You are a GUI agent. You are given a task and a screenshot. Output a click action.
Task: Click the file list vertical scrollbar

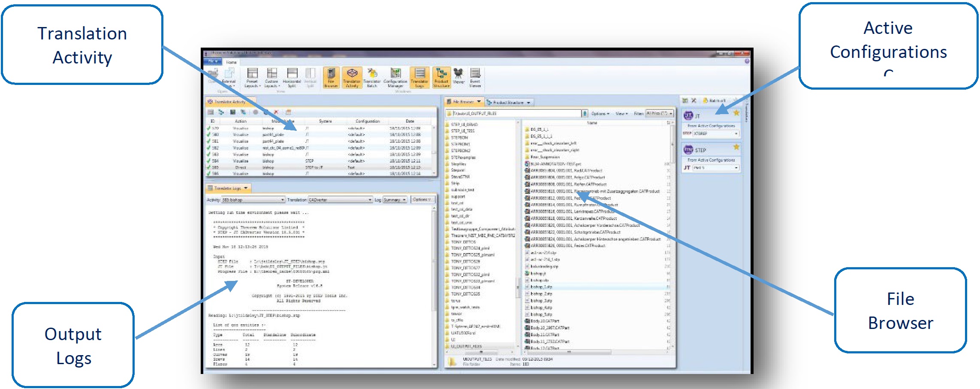tap(672, 236)
